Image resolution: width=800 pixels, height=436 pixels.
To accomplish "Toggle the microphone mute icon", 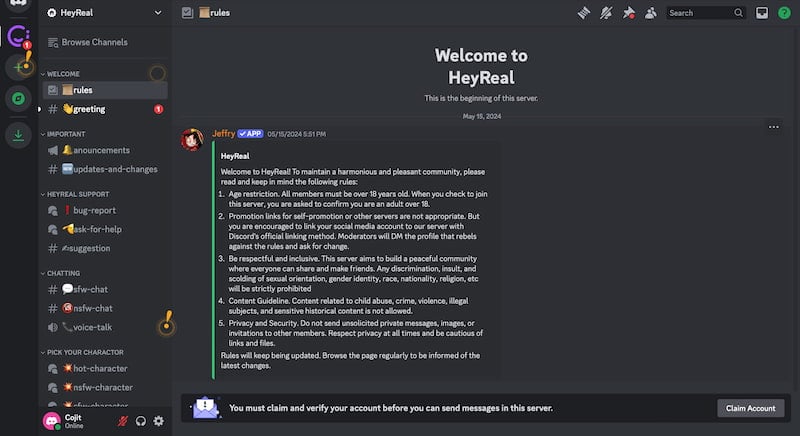I will (122, 421).
